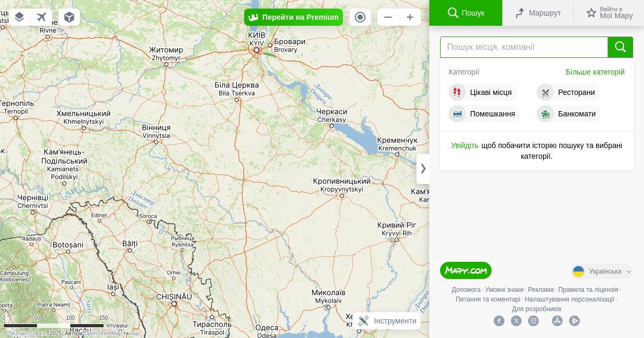This screenshot has width=644, height=338.
Task: Open the map layers switcher
Action: tap(19, 17)
